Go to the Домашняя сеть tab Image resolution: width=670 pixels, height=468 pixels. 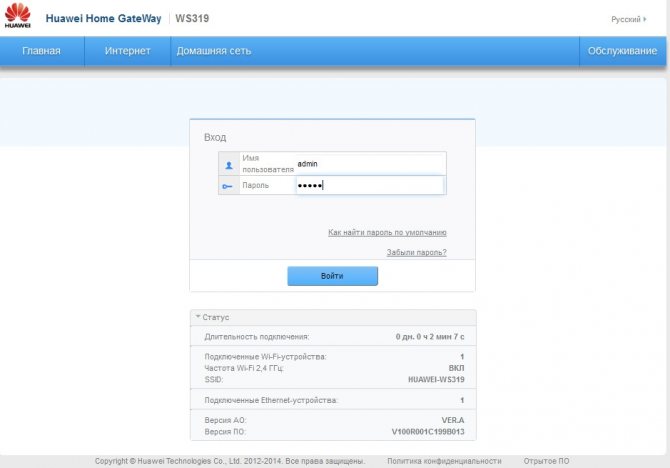214,51
